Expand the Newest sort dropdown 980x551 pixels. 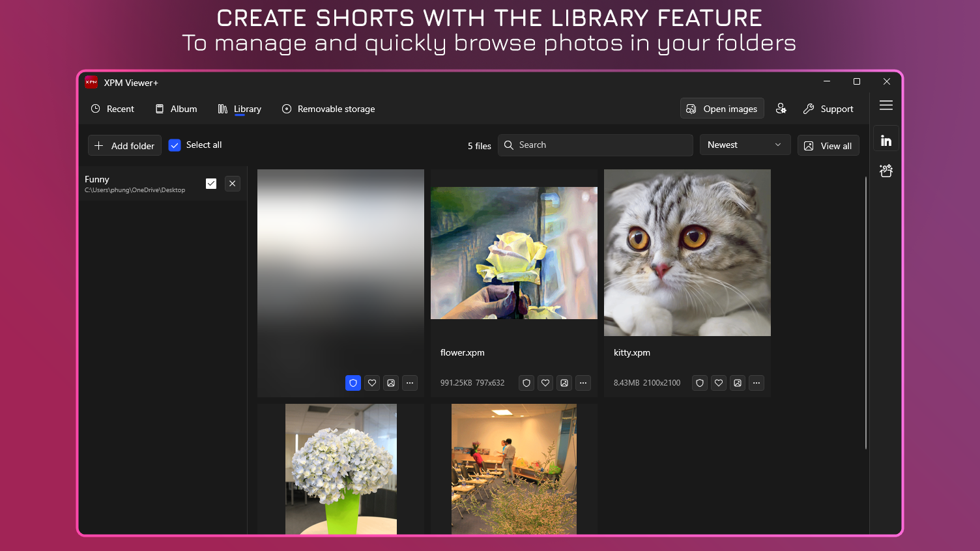point(745,145)
